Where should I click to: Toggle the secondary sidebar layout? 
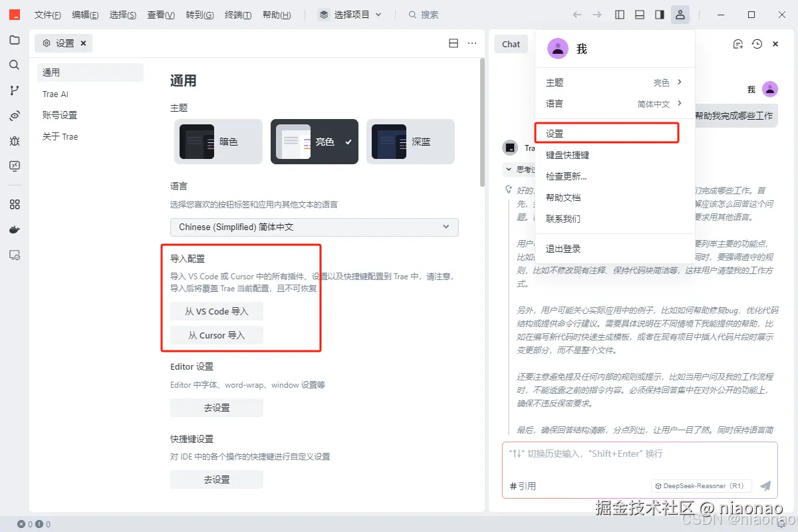click(659, 14)
